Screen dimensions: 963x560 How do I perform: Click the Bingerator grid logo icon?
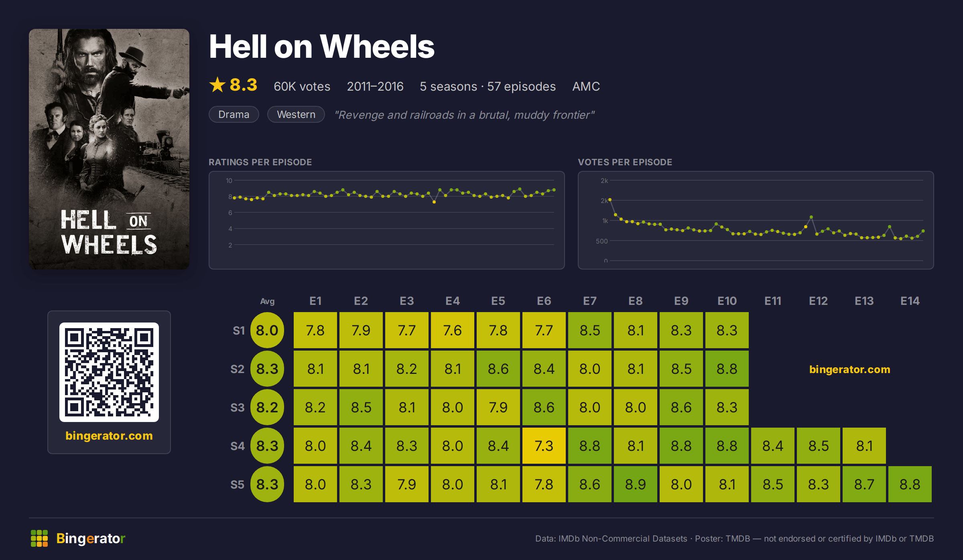click(39, 538)
